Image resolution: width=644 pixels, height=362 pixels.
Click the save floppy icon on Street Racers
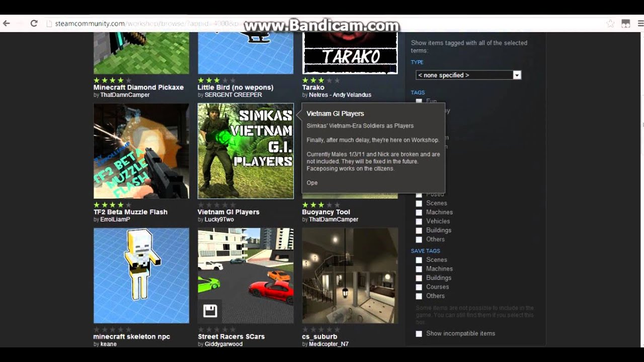[x=210, y=311]
